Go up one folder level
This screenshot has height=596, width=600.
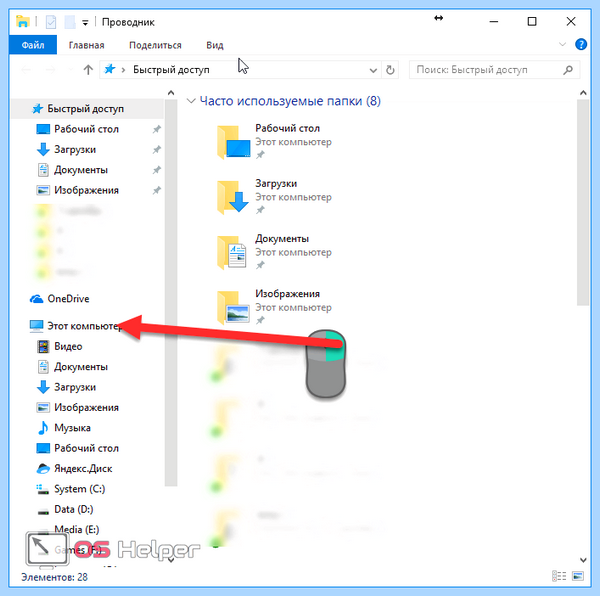(88, 70)
